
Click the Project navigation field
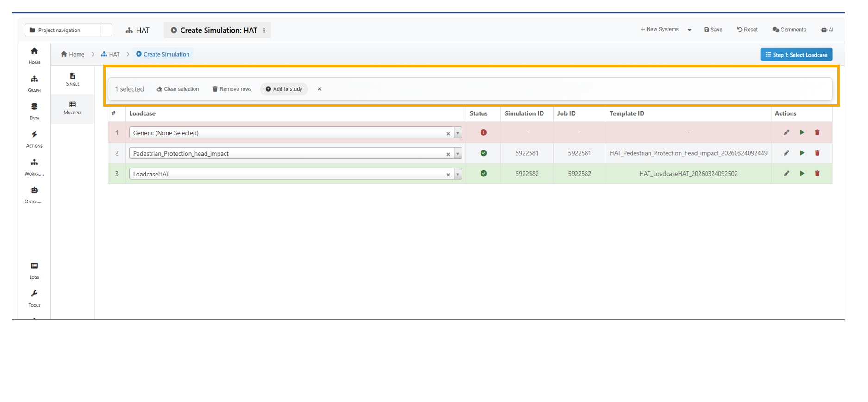(63, 30)
